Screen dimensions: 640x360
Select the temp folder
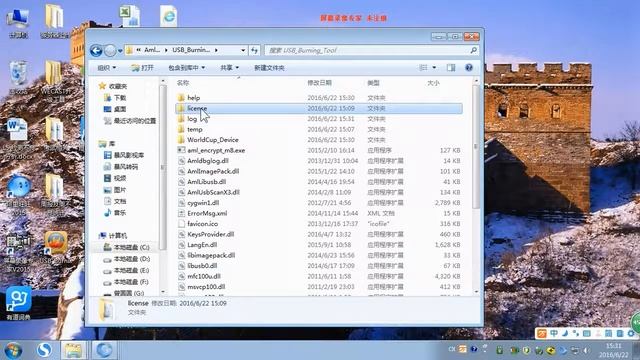click(319, 129)
